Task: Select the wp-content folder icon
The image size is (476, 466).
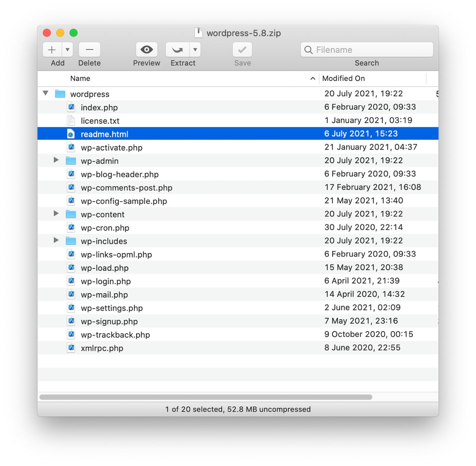Action: [x=71, y=214]
